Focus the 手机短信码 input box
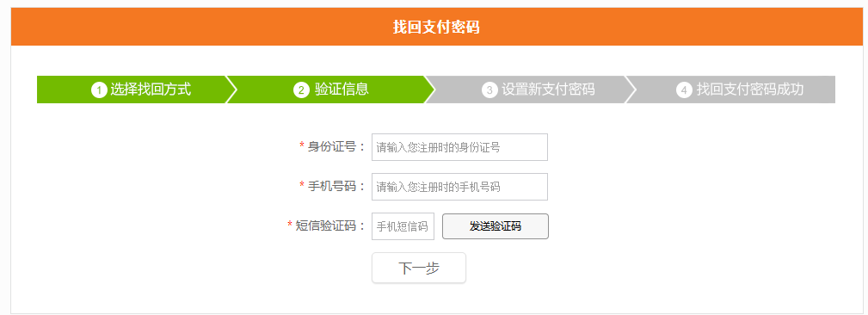This screenshot has height=315, width=868. pos(403,226)
